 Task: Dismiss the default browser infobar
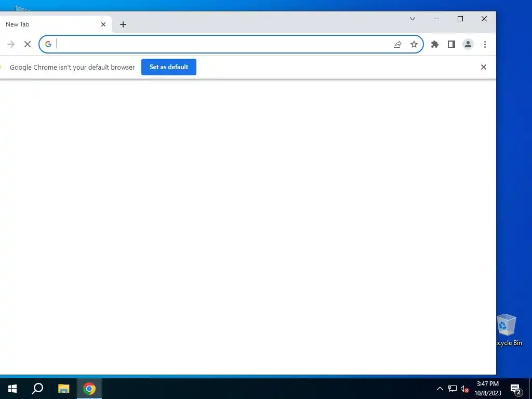tap(484, 67)
